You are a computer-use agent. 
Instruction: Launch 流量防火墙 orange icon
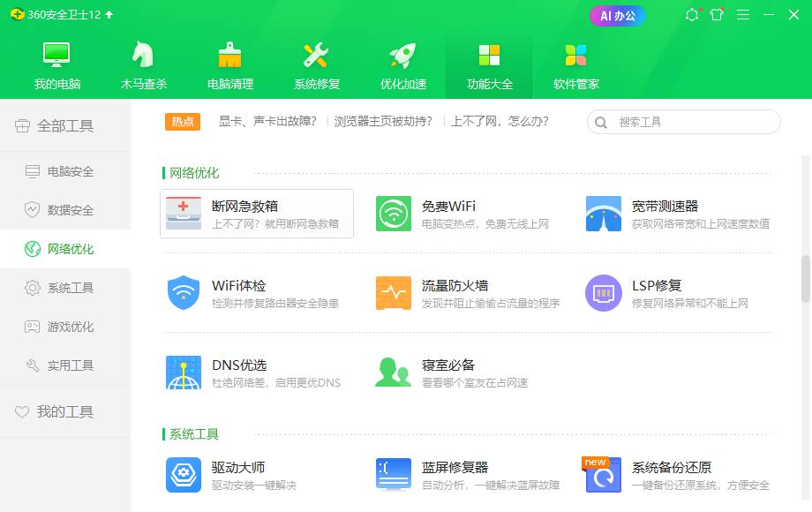[x=394, y=293]
